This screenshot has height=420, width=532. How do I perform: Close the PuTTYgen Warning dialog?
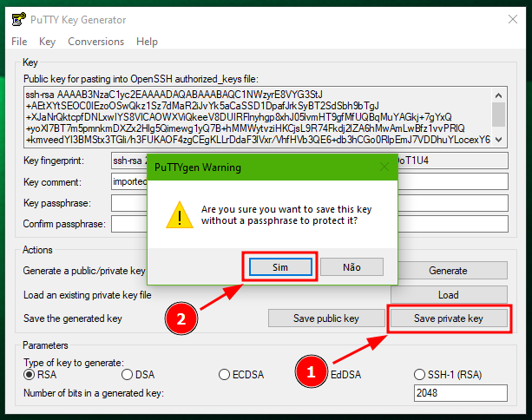[x=384, y=167]
